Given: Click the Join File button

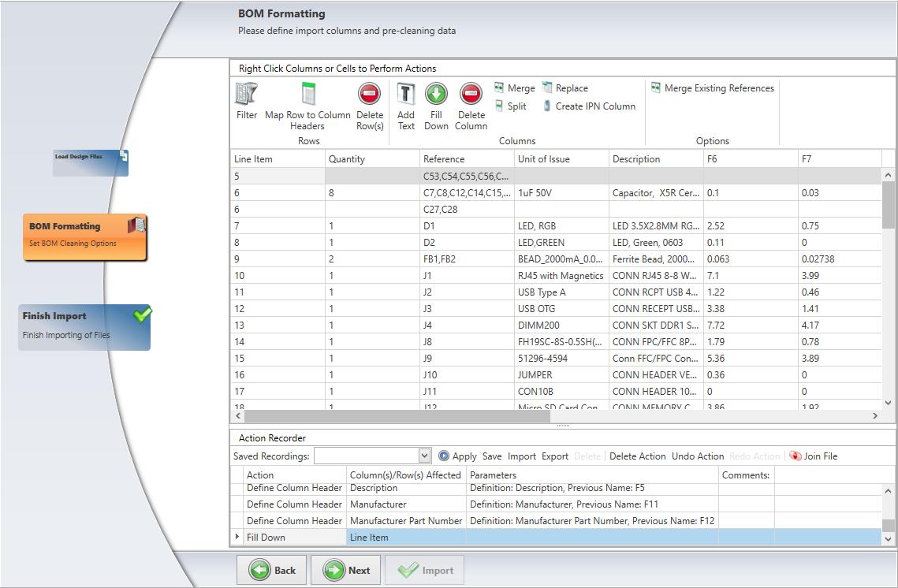Looking at the screenshot, I should pyautogui.click(x=814, y=456).
